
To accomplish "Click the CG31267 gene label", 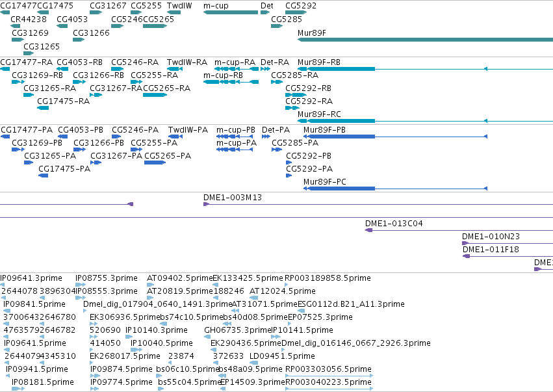I will tap(108, 6).
